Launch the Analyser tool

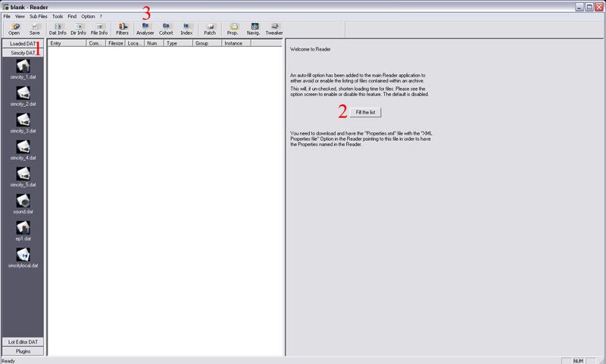(145, 29)
